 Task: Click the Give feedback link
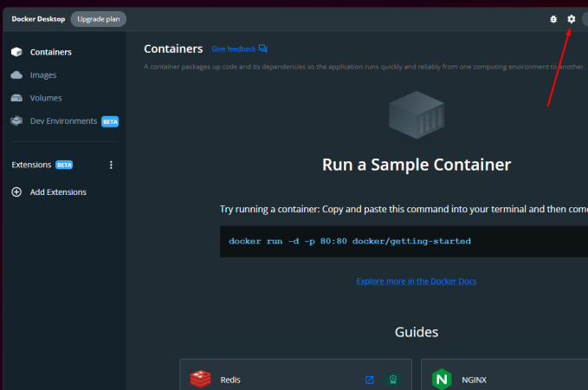[234, 49]
